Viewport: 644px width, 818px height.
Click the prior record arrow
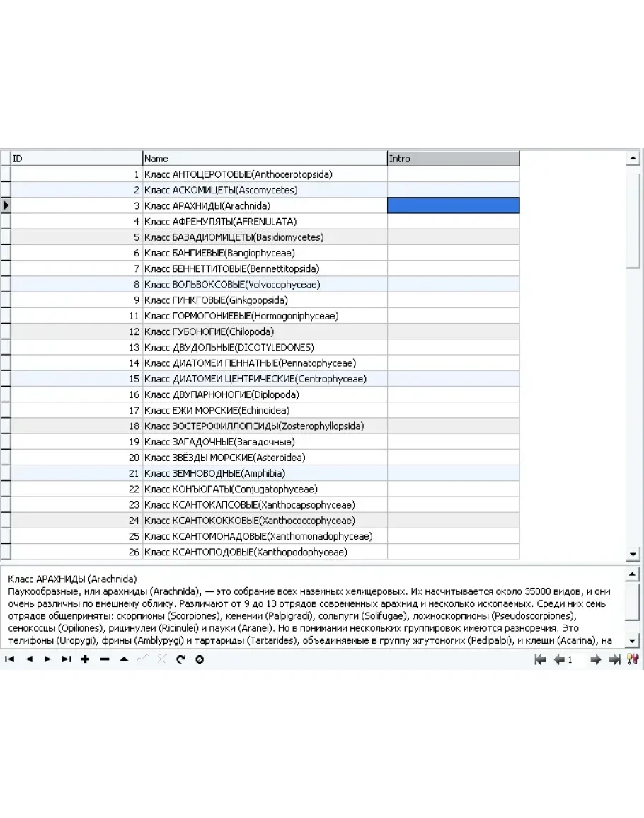29,659
